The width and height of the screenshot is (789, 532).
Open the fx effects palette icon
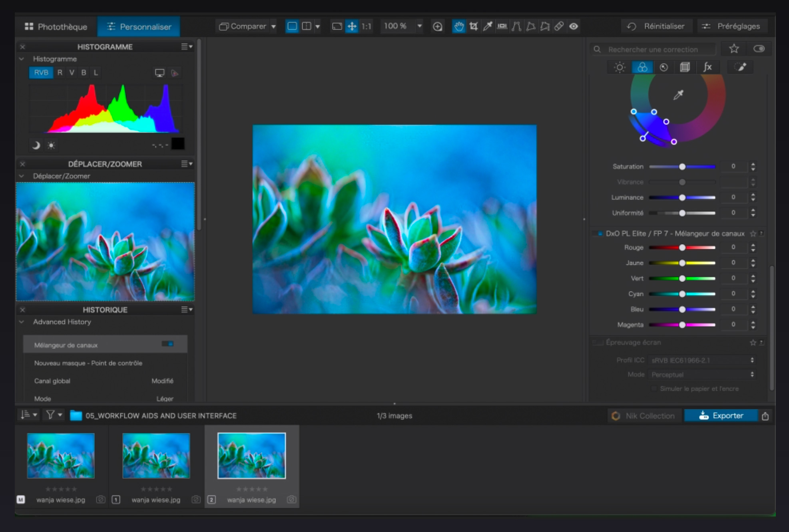[x=707, y=67]
